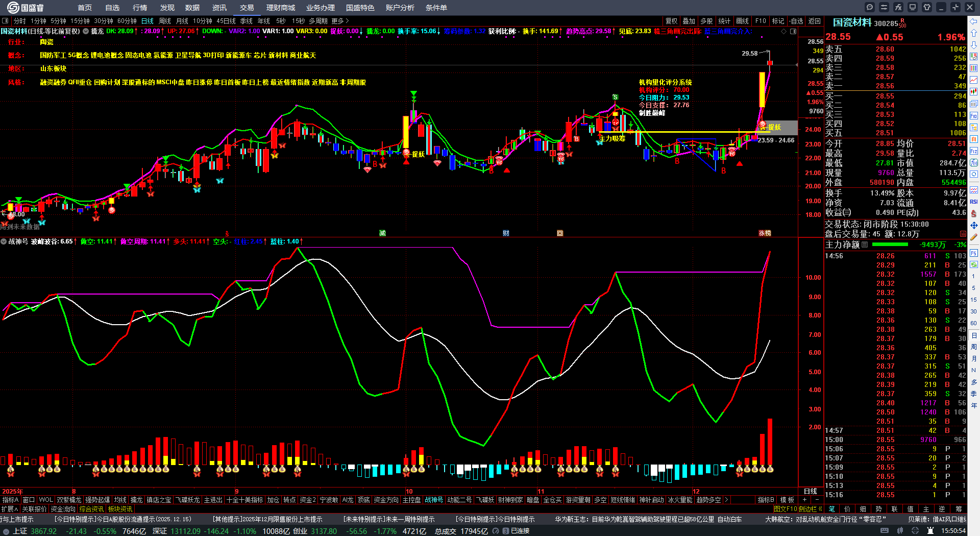
Task: Click the diamond icon in main chart header
Action: point(784,31)
